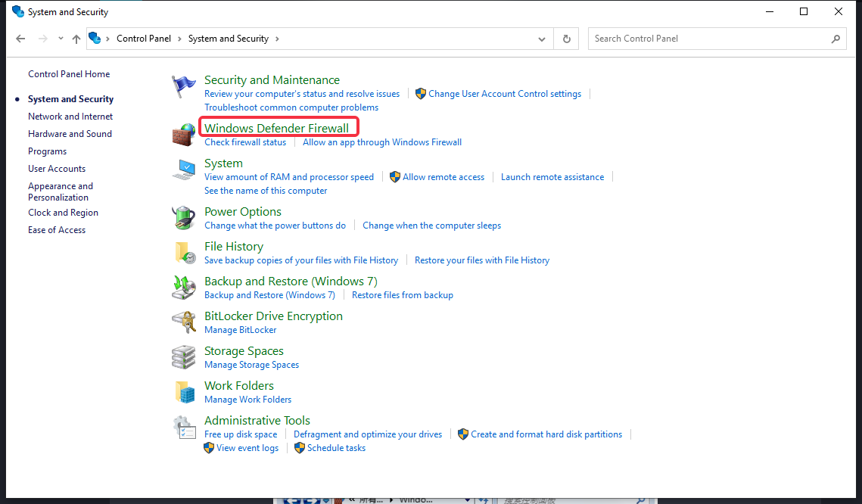Viewport: 862px width, 504px height.
Task: Expand the chevron before Control Panel breadcrumb
Action: pos(107,39)
